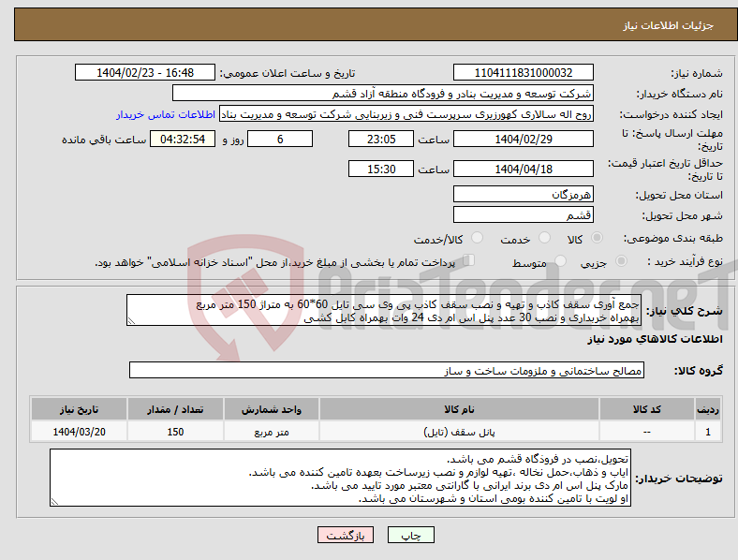Click the کد کالا column header
Screen dimensions: 738x560
[x=647, y=409]
